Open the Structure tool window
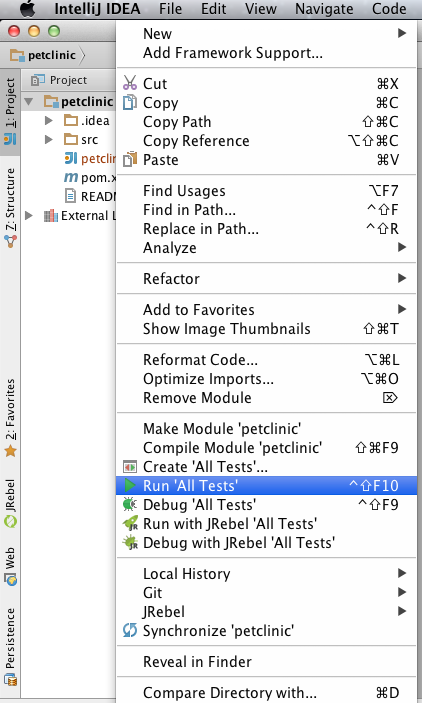Screen dimensions: 422x703 click(x=10, y=208)
